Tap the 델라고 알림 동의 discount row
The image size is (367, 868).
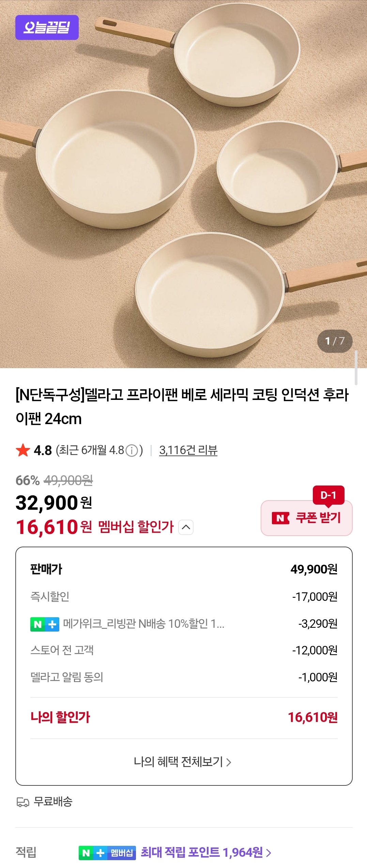184,677
